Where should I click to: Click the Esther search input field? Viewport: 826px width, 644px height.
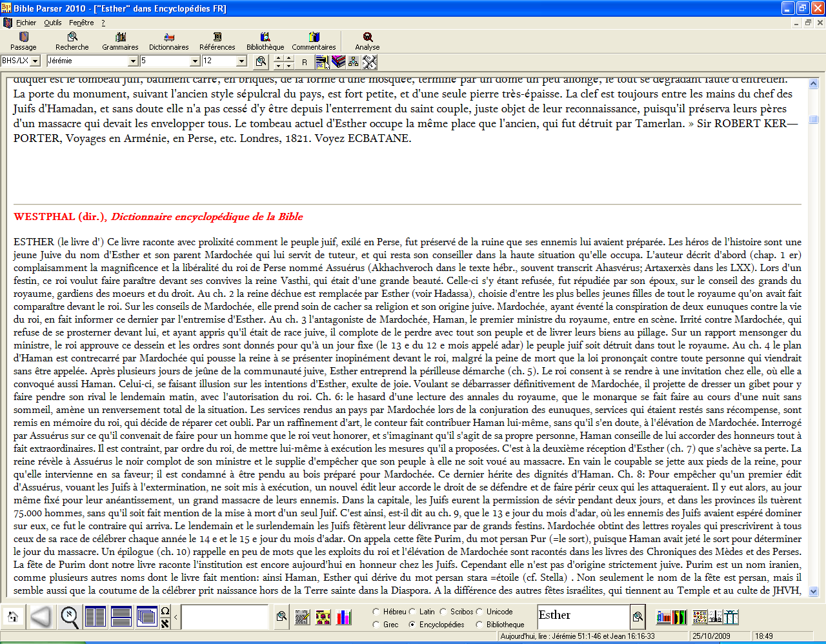583,617
